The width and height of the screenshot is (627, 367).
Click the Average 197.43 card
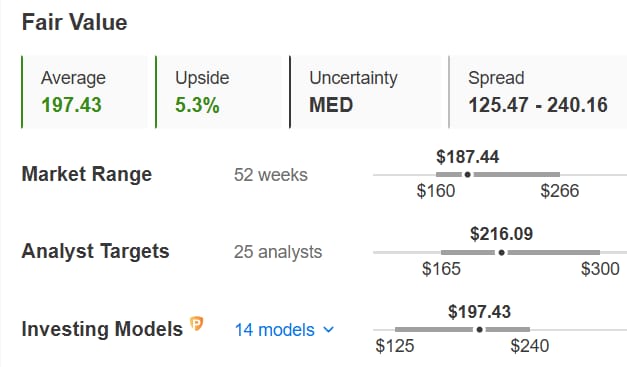84,92
